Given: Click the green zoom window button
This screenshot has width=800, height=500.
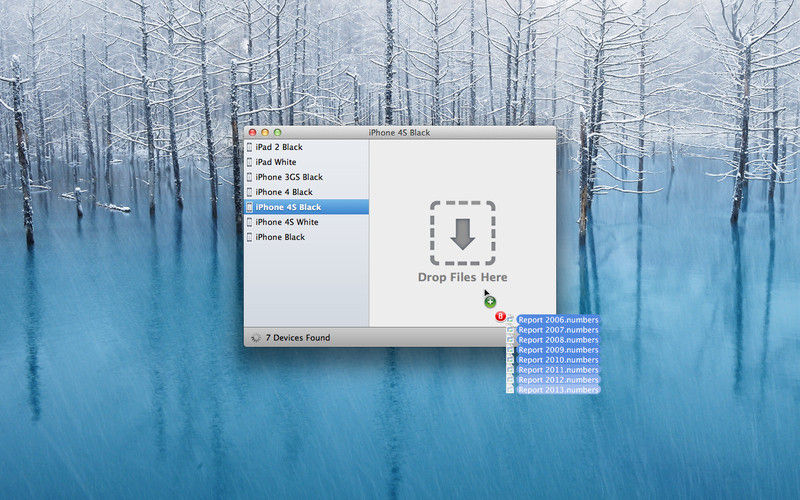Looking at the screenshot, I should pos(278,132).
